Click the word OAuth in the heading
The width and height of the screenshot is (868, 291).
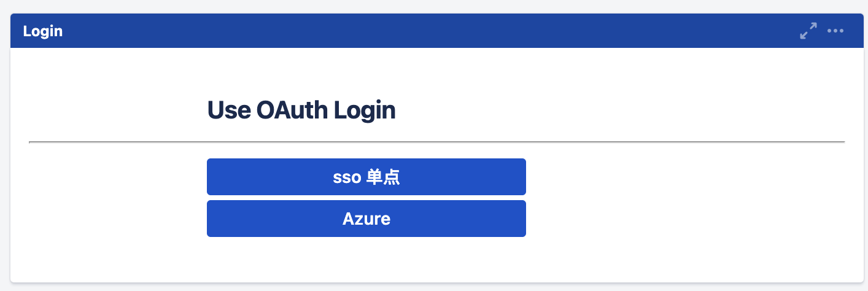[292, 111]
